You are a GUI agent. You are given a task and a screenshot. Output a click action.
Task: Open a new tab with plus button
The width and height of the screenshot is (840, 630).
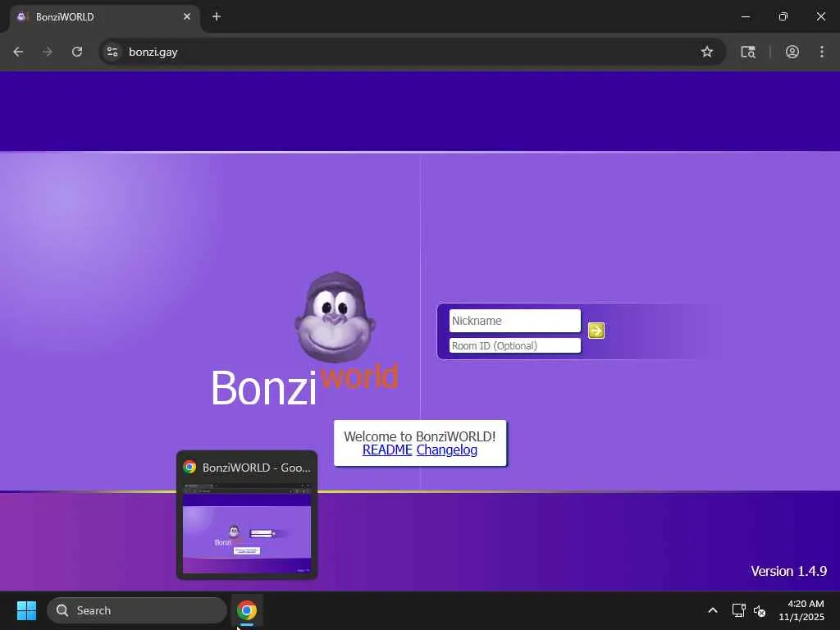pos(217,16)
